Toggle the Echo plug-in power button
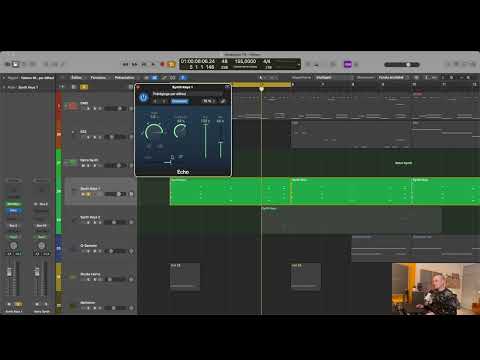This screenshot has height=360, width=480. (144, 97)
